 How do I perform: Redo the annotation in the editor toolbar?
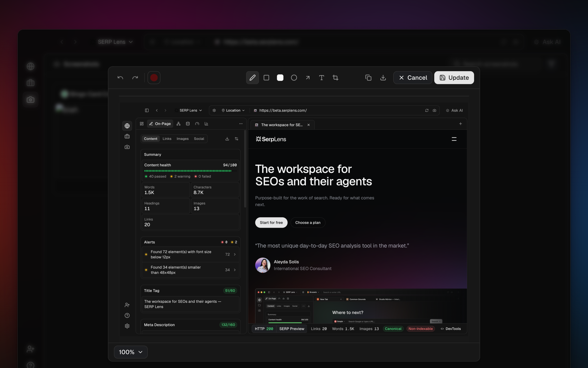(135, 78)
